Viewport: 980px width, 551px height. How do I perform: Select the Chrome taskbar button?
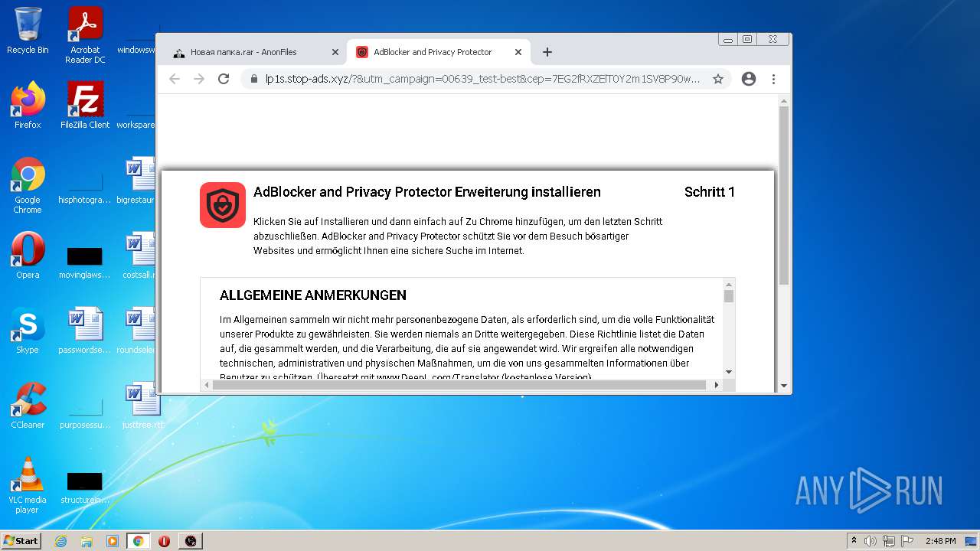click(138, 541)
